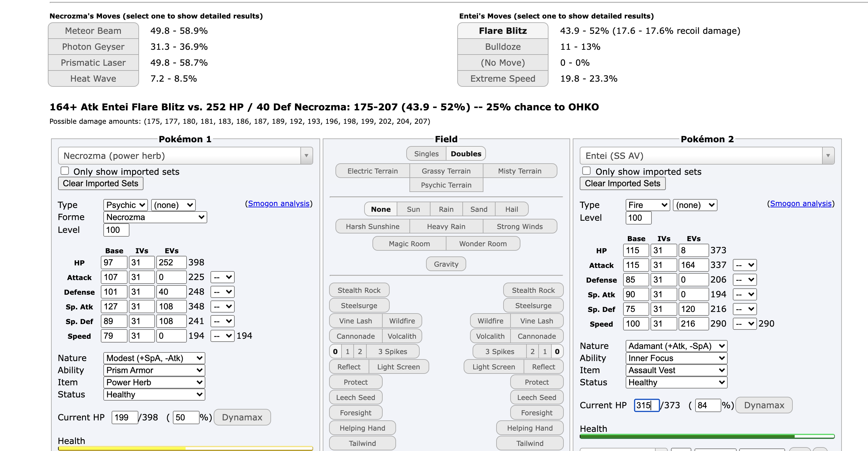Toggle Reflect on Necrozma's side
Viewport: 868px width, 451px height.
[x=349, y=367]
